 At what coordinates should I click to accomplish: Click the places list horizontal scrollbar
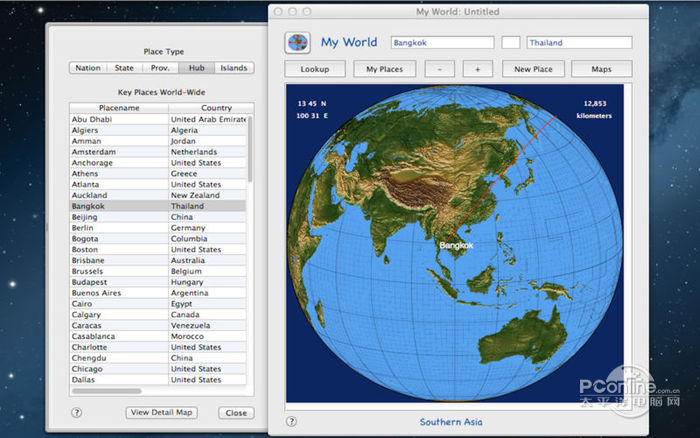tap(107, 391)
